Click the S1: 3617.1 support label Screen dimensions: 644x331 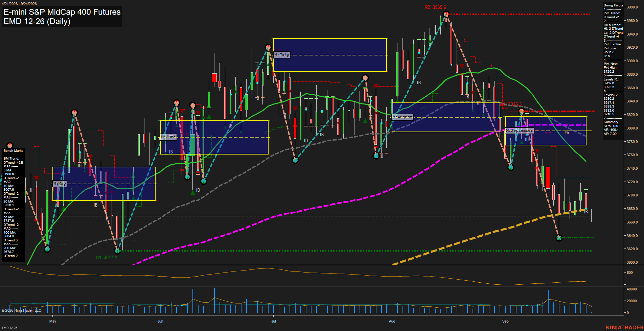coord(106,257)
